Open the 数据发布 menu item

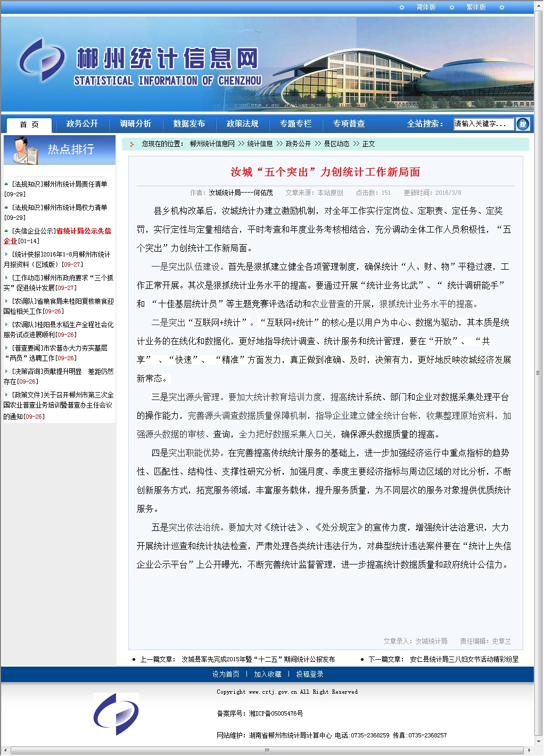[189, 123]
